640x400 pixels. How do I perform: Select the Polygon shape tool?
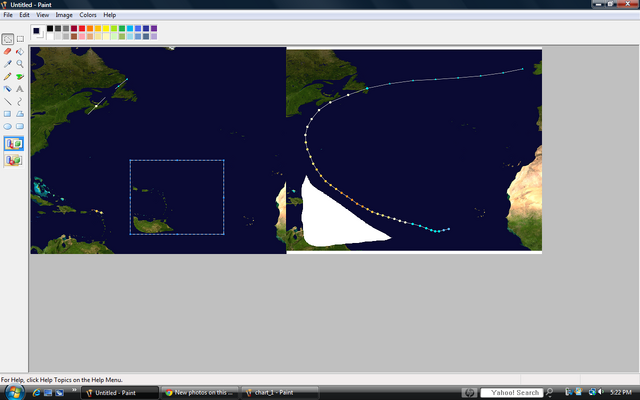point(20,114)
